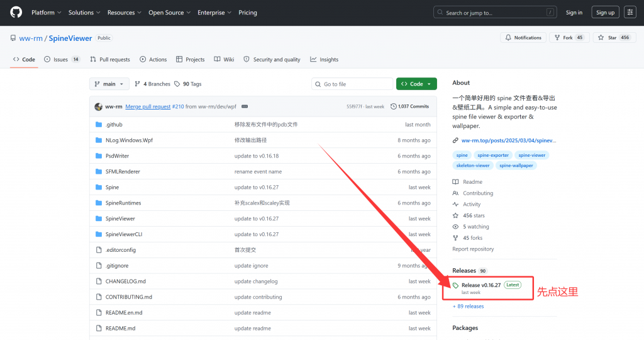This screenshot has height=340, width=644.
Task: Open the SpineRuntimes folder
Action: tap(123, 203)
